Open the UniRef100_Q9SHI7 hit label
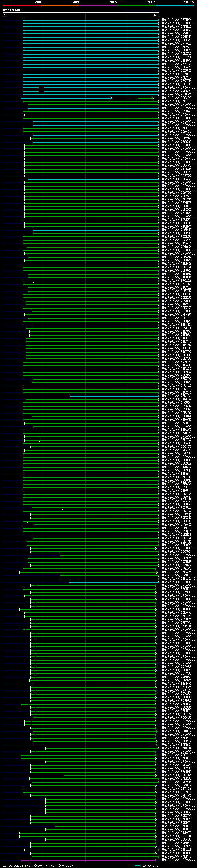Viewport: 197px width, 868px height. [176, 33]
